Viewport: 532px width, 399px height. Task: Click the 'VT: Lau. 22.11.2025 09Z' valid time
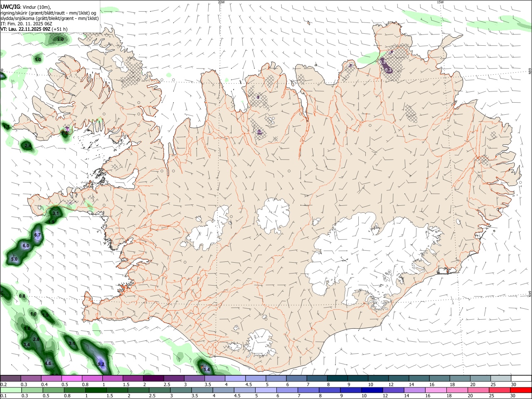(x=25, y=29)
